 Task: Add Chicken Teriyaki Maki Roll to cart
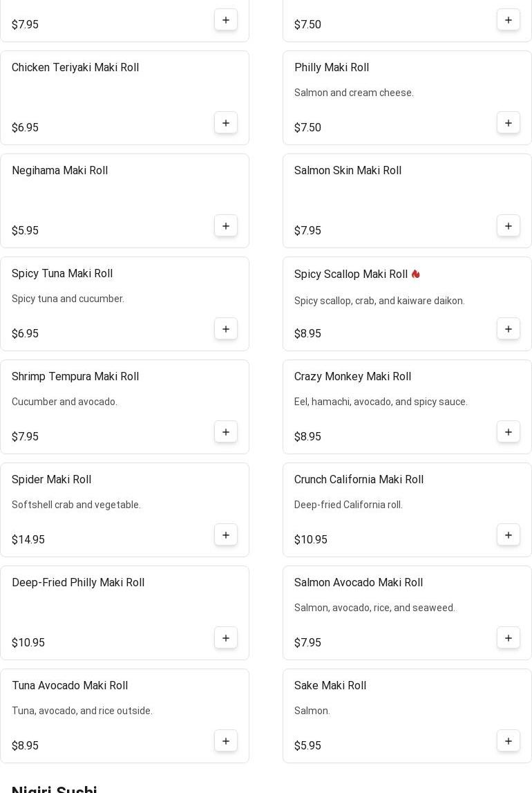pyautogui.click(x=226, y=123)
